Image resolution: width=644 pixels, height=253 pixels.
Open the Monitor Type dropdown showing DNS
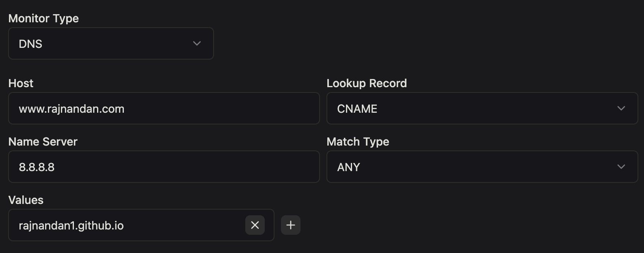tap(110, 43)
